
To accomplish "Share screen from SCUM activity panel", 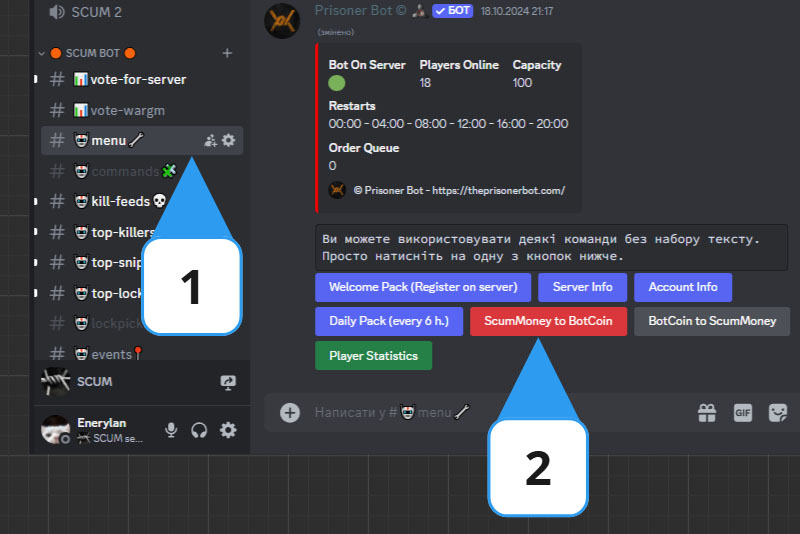I will [228, 382].
